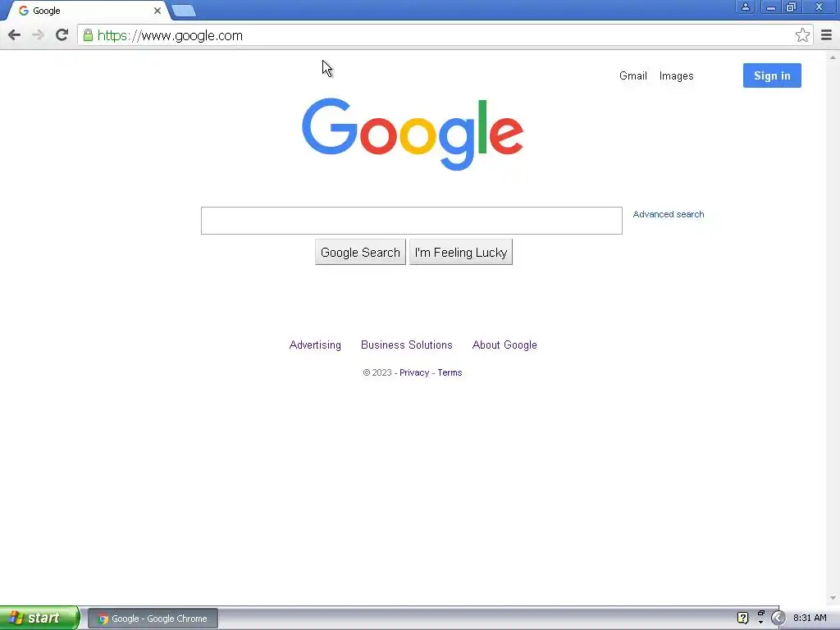Reload the page with the refresh icon
The image size is (840, 630).
click(x=62, y=35)
